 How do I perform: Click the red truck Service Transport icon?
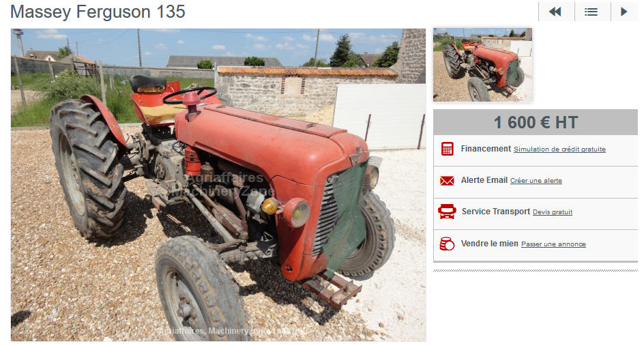[x=448, y=212]
